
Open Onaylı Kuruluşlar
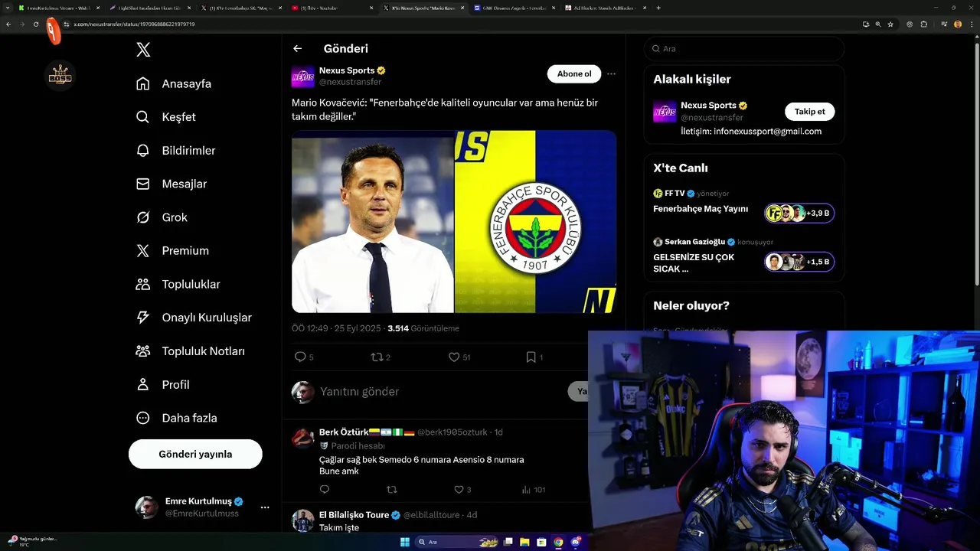point(194,318)
